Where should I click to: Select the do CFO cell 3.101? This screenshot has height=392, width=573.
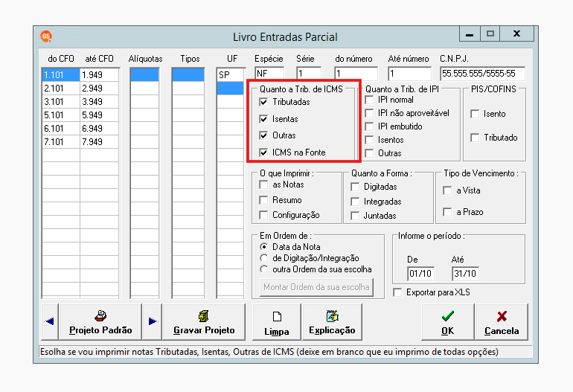[61, 102]
